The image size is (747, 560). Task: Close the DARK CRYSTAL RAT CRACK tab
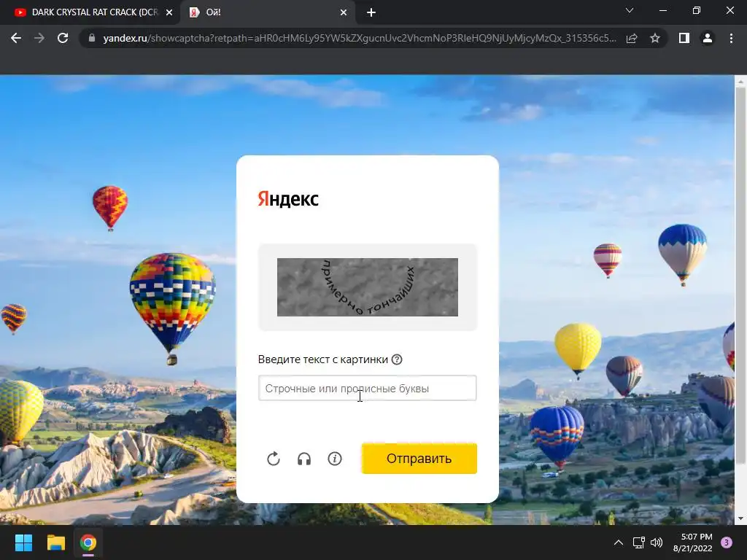pos(169,12)
